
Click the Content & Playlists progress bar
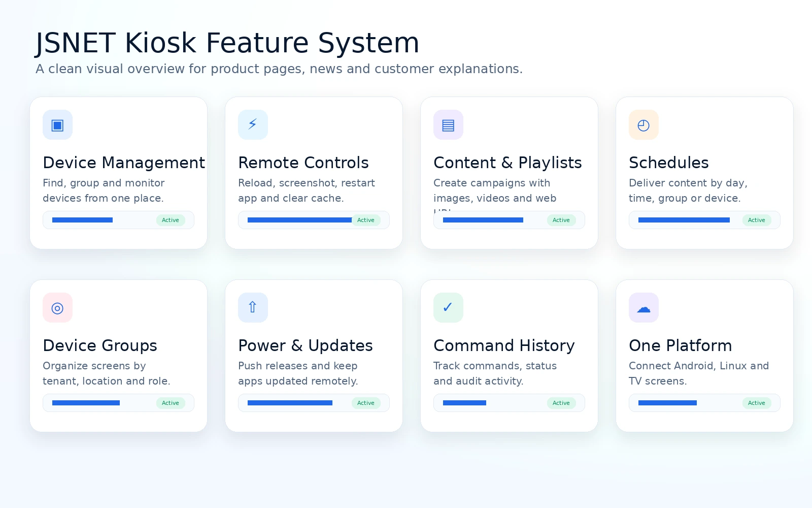tap(483, 220)
